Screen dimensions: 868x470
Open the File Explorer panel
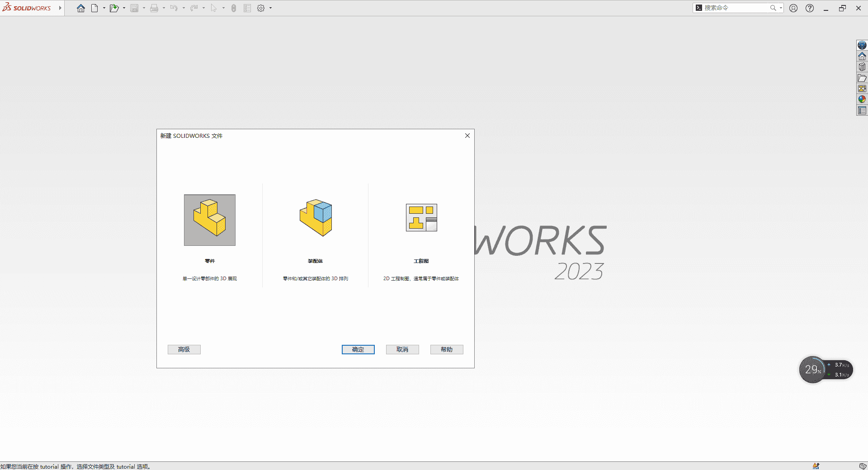862,77
